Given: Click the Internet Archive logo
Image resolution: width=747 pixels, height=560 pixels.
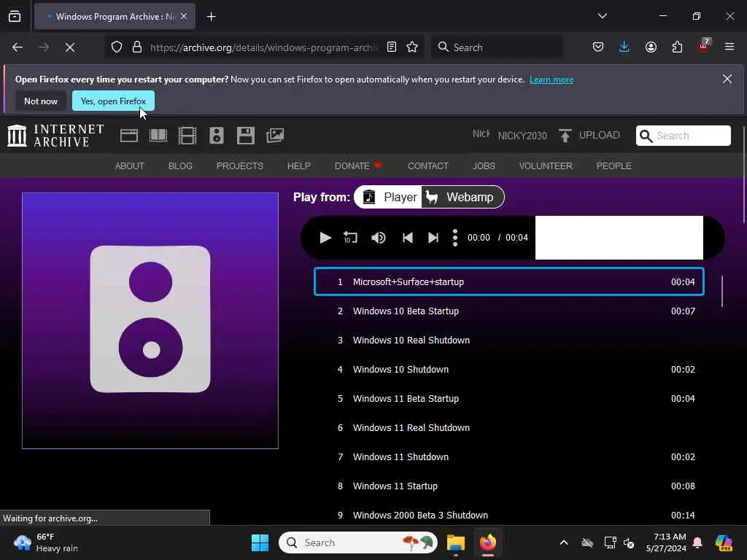Looking at the screenshot, I should click(x=55, y=136).
